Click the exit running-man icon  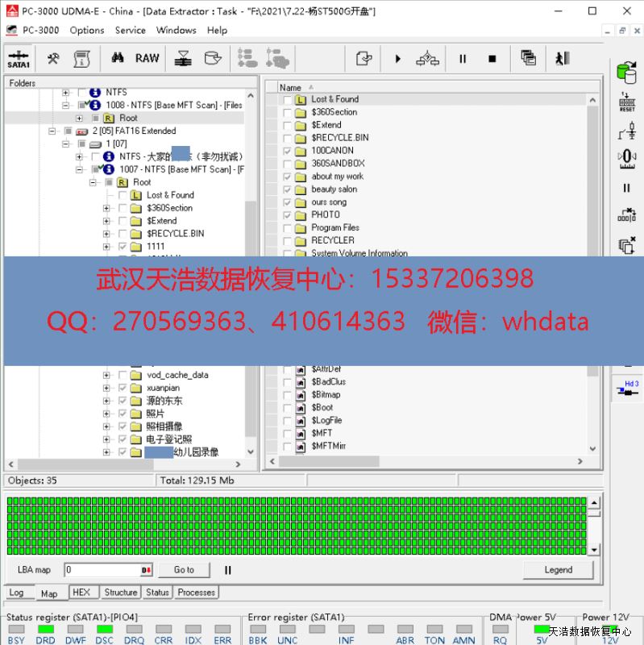562,59
